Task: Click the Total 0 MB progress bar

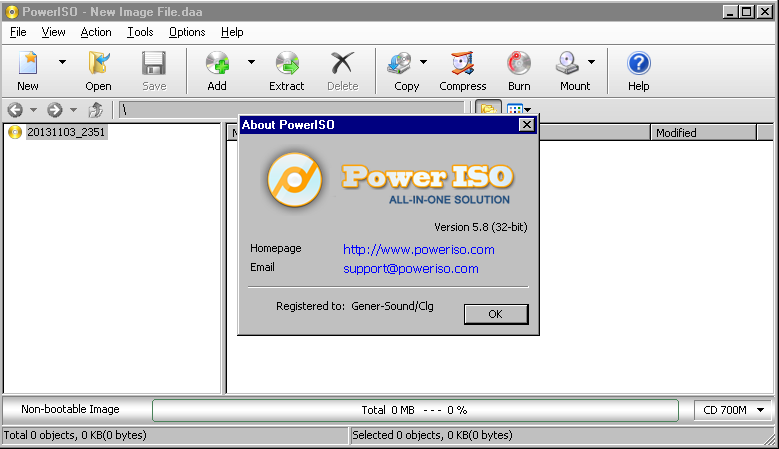Action: (415, 410)
